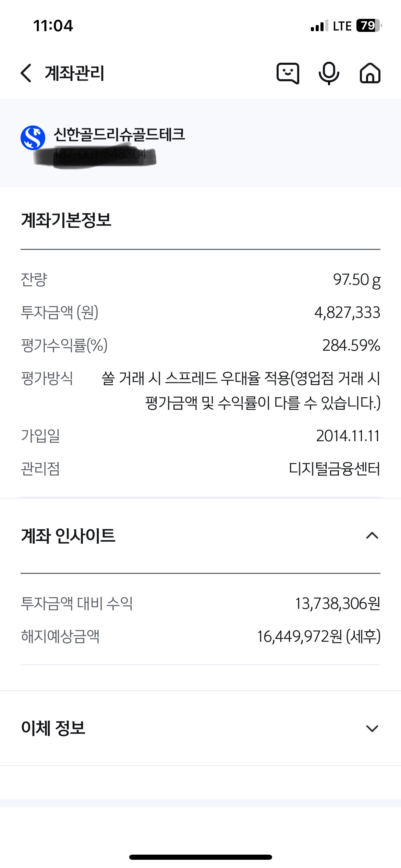The image size is (401, 868).
Task: Collapse the 계좌 인사이트 section chevron
Action: [372, 535]
